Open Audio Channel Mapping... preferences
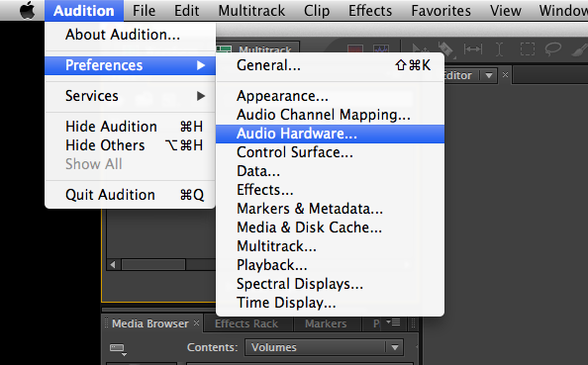The image size is (588, 365). point(330,115)
